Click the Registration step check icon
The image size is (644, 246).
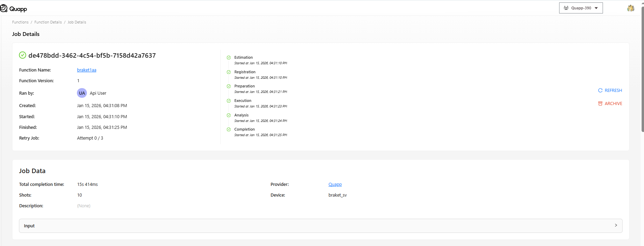pos(229,72)
